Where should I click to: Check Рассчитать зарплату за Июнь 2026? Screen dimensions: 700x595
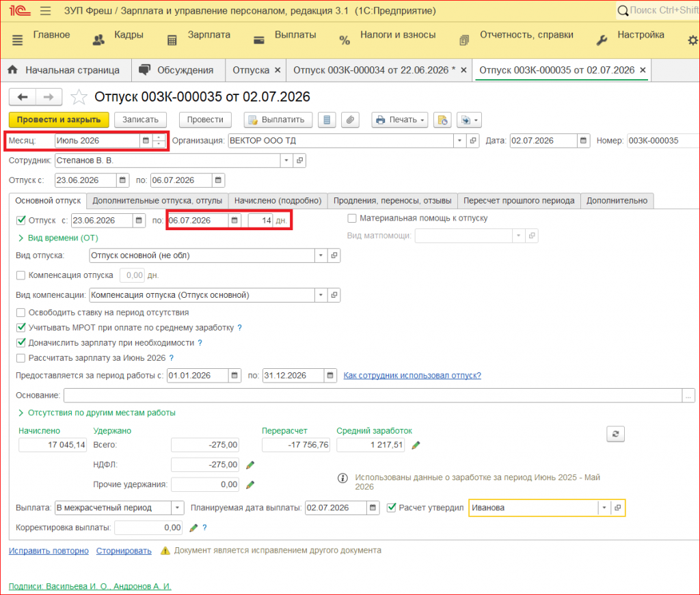pos(21,358)
